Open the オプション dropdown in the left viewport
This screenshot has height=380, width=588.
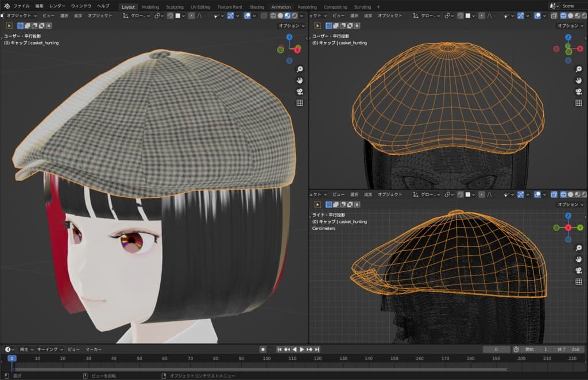[291, 26]
